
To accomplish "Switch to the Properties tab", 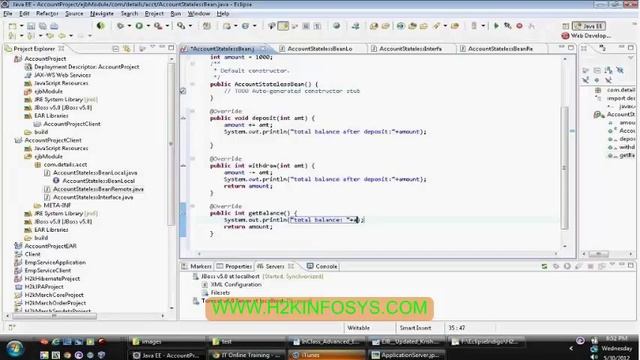I will pos(234,266).
